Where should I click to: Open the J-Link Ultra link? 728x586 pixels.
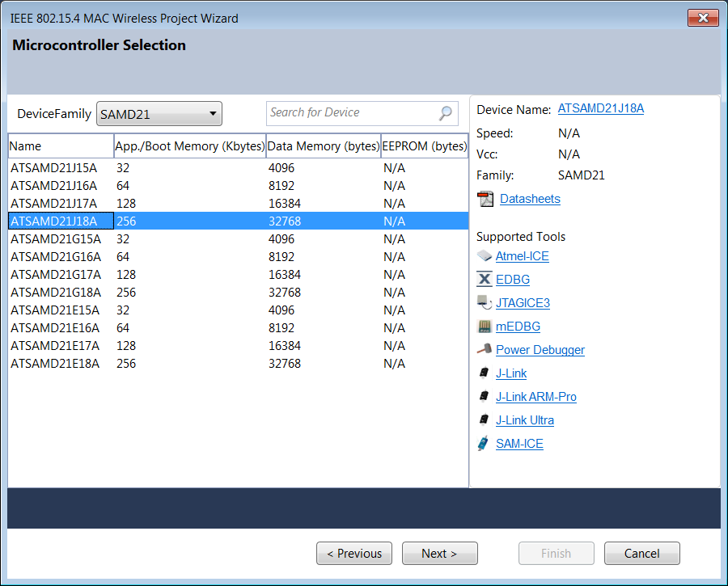[x=525, y=420]
